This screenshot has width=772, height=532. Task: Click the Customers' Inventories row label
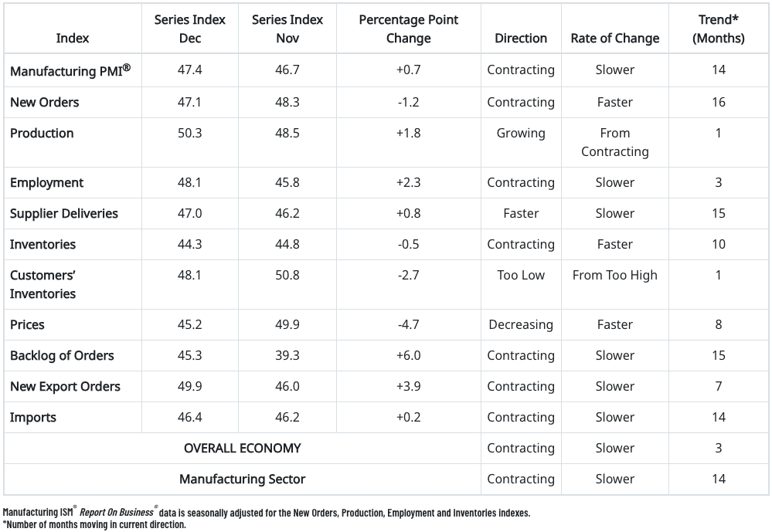tap(43, 284)
